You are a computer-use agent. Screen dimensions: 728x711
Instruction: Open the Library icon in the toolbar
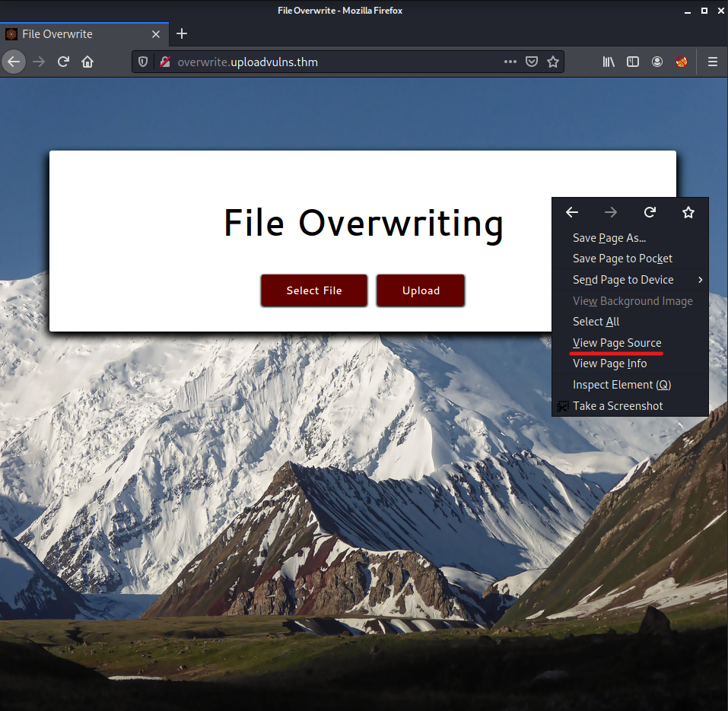tap(609, 62)
